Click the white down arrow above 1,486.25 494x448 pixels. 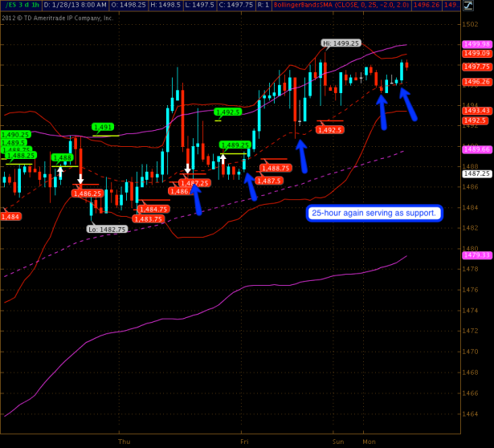pyautogui.click(x=80, y=180)
